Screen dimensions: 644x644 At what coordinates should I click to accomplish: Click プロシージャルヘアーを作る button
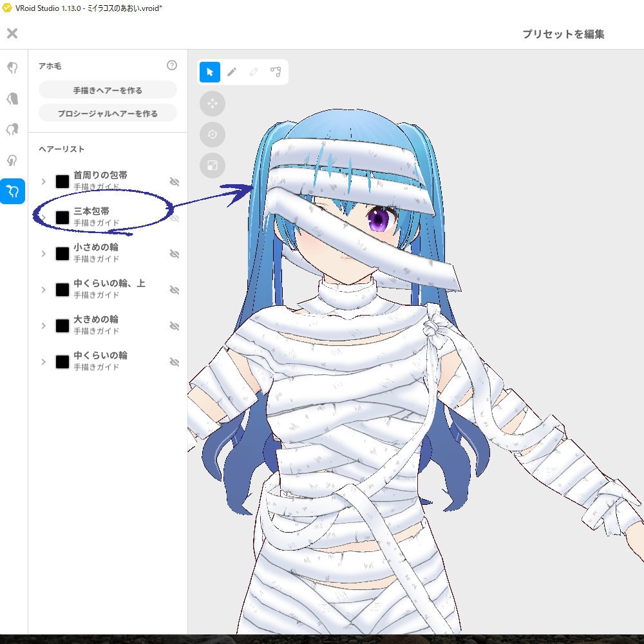[x=107, y=112]
